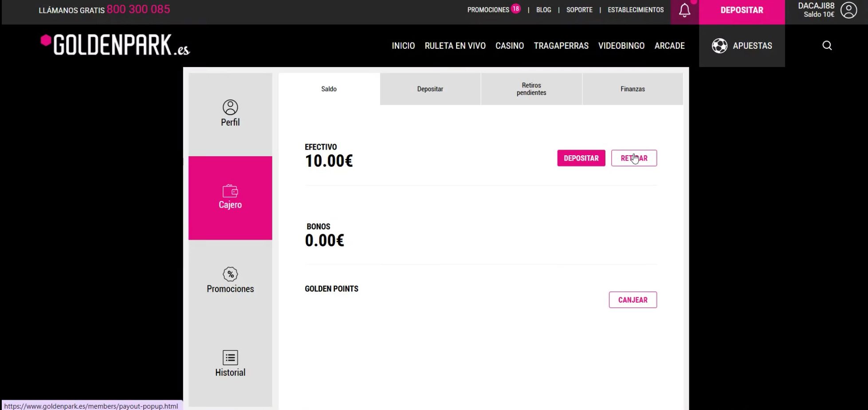Click the Apuestas soccer ball icon
Viewport: 868px width, 410px height.
coord(719,46)
